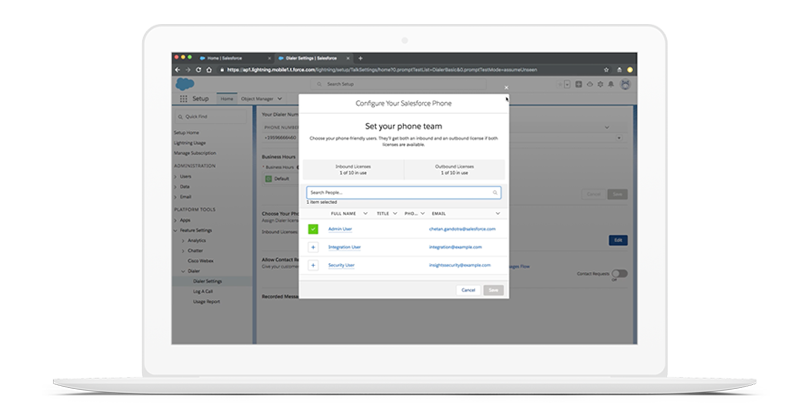
Task: Open the Admin User link
Action: tap(340, 229)
